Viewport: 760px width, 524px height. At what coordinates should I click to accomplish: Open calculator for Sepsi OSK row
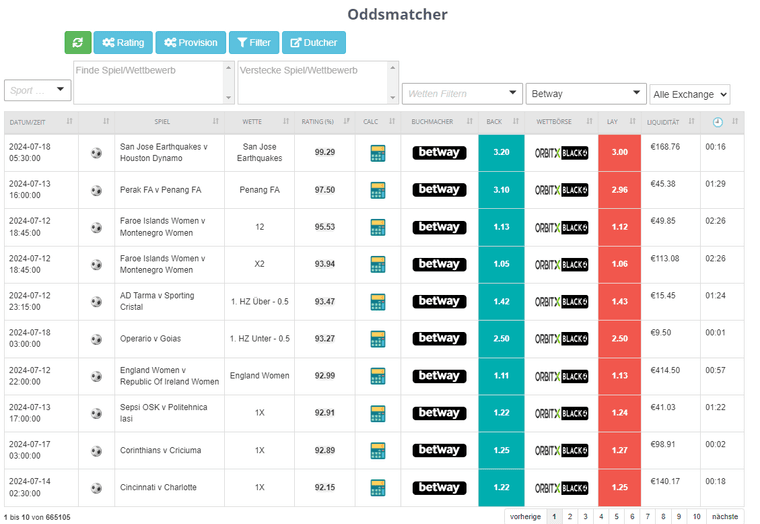378,413
